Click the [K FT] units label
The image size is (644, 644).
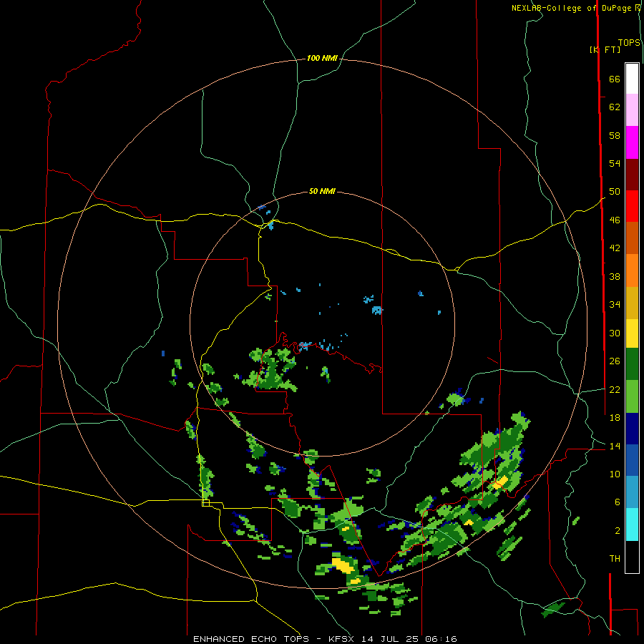[605, 49]
